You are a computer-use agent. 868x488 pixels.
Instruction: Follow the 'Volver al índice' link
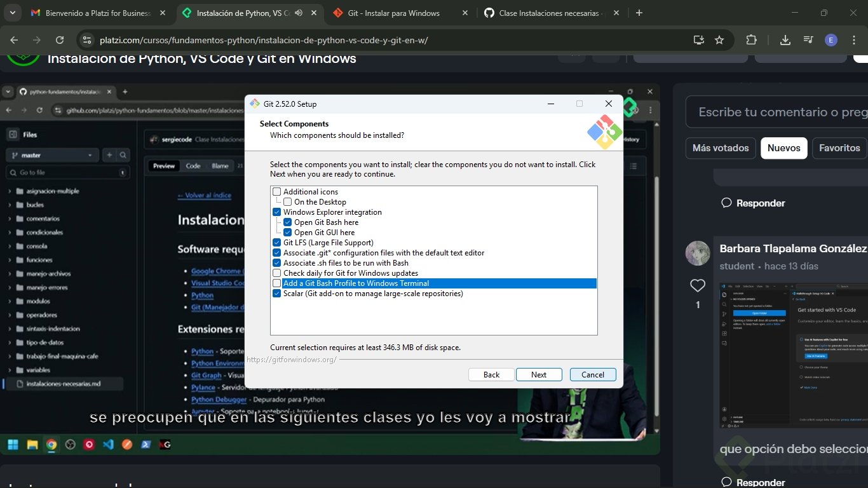point(204,195)
